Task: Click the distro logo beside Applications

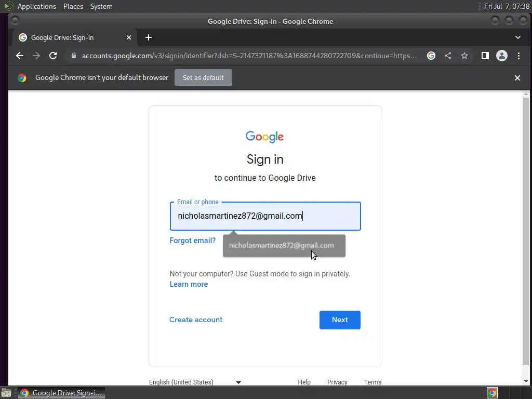Action: pyautogui.click(x=8, y=6)
